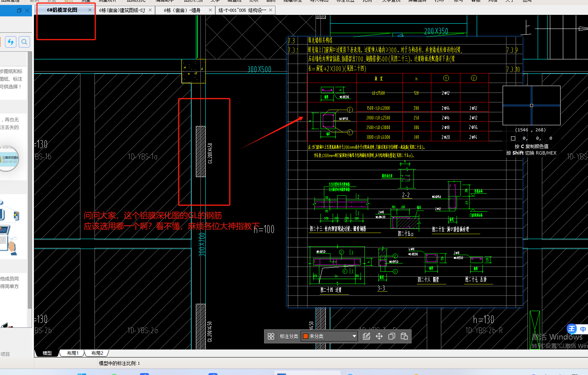Click the magnifier search icon in the left panel
This screenshot has width=588, height=375.
point(24,42)
